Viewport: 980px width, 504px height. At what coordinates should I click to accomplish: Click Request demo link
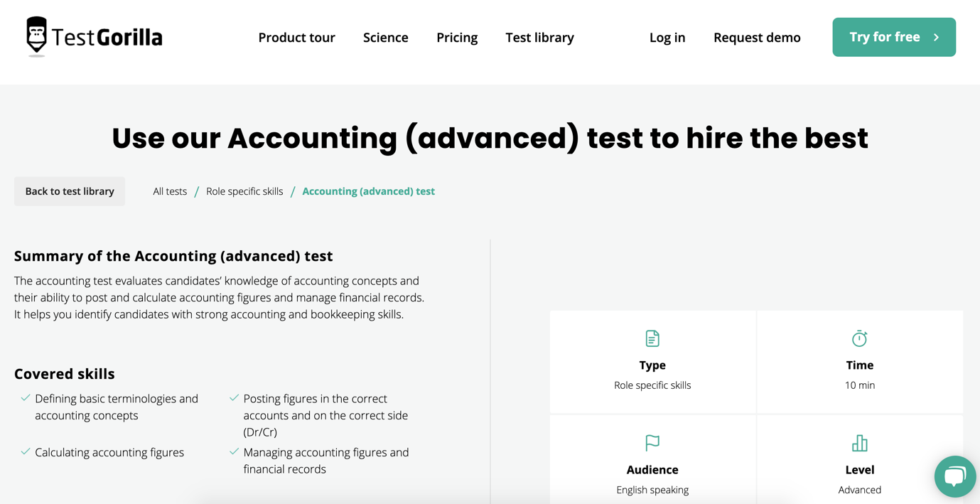coord(756,38)
